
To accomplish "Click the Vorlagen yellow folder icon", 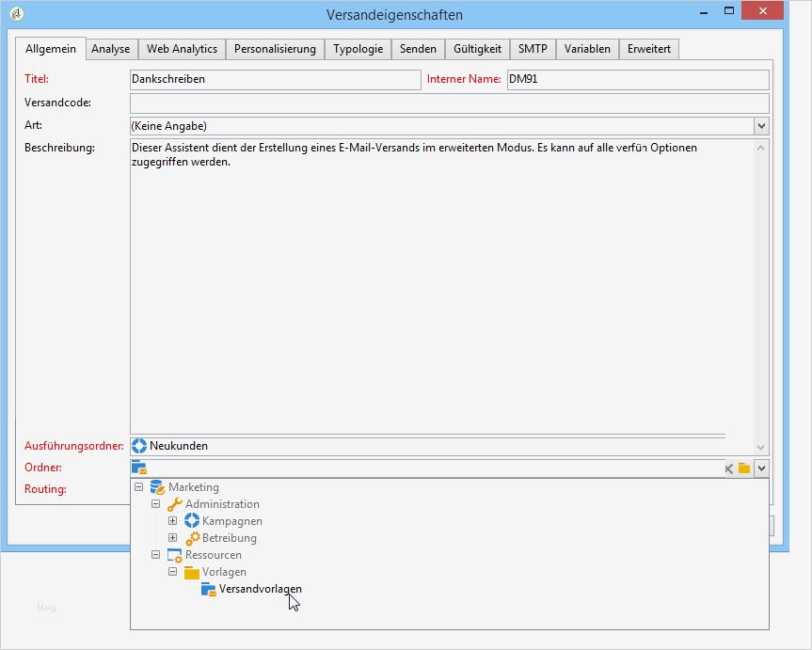I will coord(192,572).
